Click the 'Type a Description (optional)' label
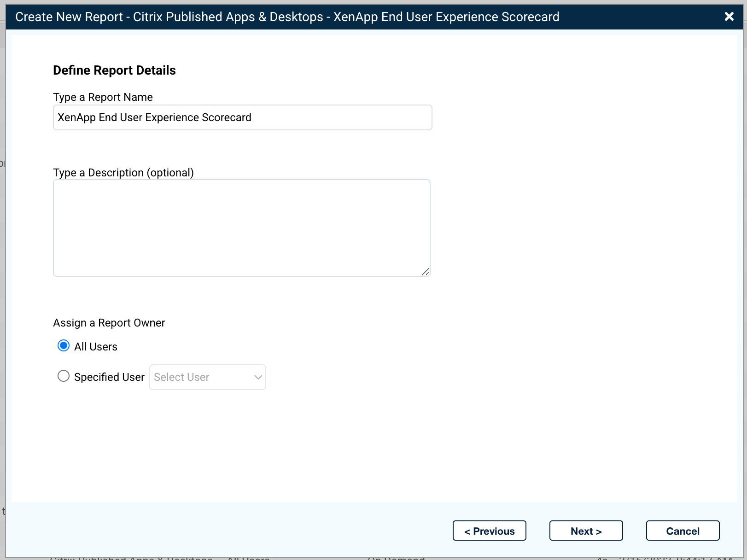Viewport: 747px width, 560px height. click(x=123, y=173)
